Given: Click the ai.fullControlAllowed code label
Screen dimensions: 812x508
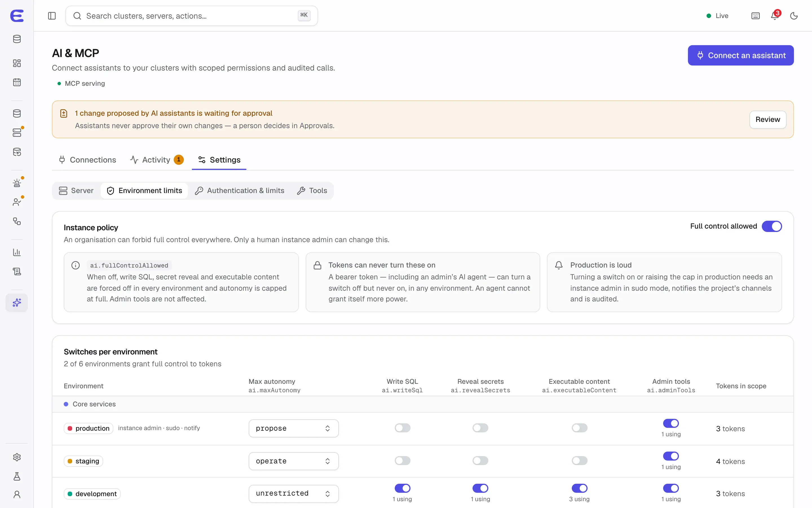Looking at the screenshot, I should click(x=129, y=265).
